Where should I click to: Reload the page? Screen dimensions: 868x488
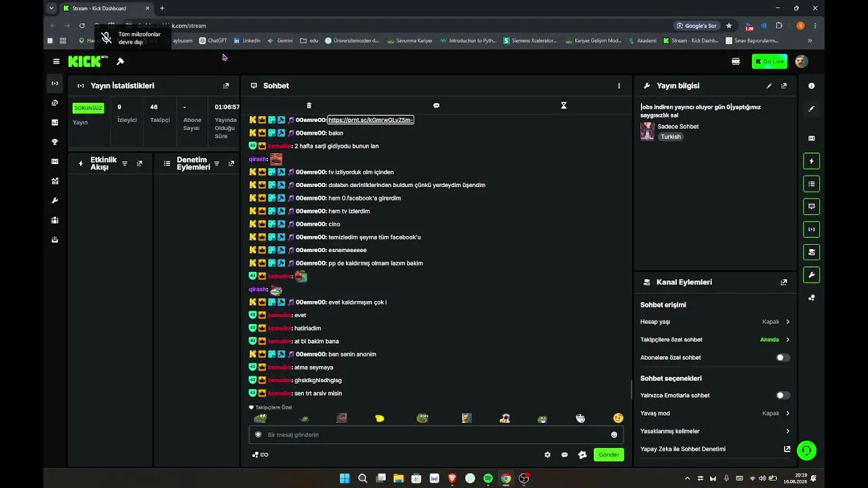(82, 26)
